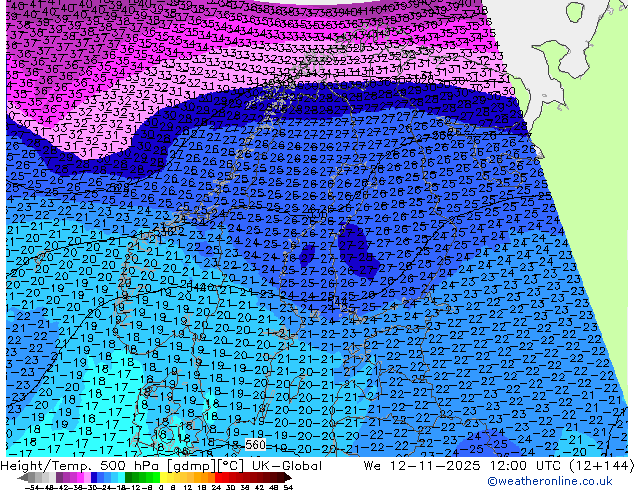Click the forecast date 'We 12-11-2025 12:00 UTC'

coord(464,466)
